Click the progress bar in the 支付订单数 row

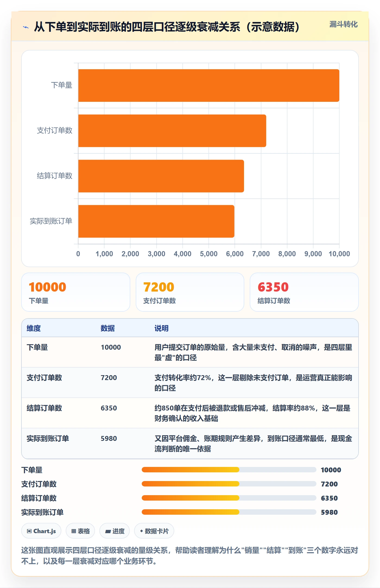point(229,484)
